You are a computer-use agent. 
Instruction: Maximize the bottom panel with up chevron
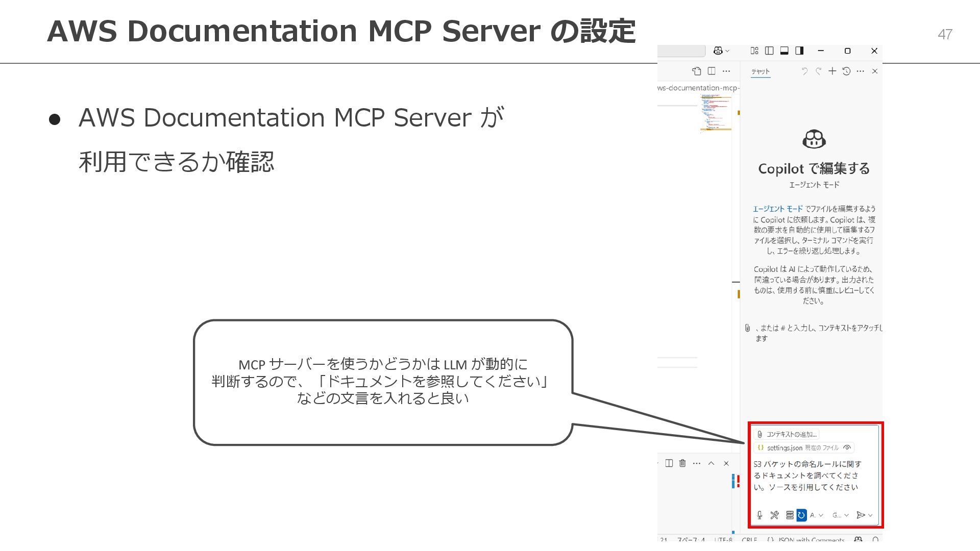(x=711, y=463)
